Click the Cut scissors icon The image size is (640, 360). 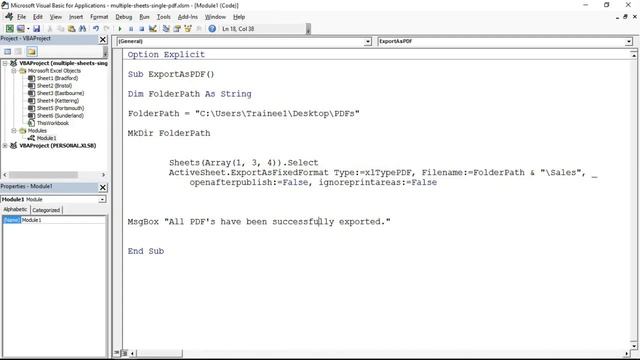point(50,29)
